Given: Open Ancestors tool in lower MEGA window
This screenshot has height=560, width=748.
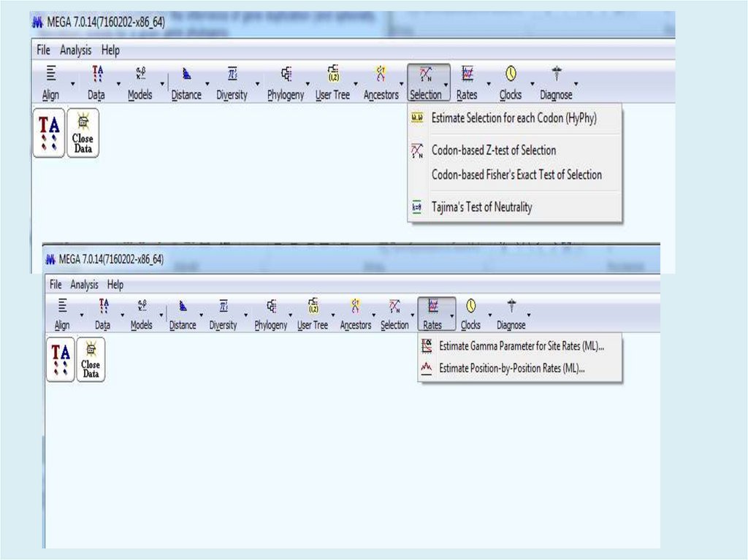Looking at the screenshot, I should [356, 315].
